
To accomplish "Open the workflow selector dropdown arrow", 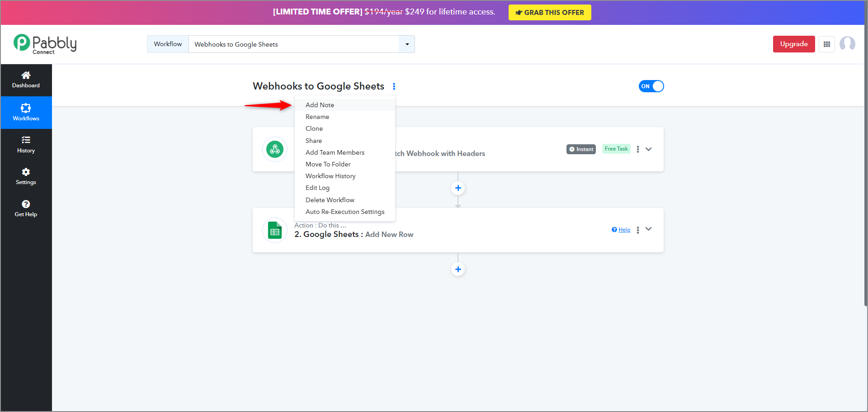I will [407, 44].
